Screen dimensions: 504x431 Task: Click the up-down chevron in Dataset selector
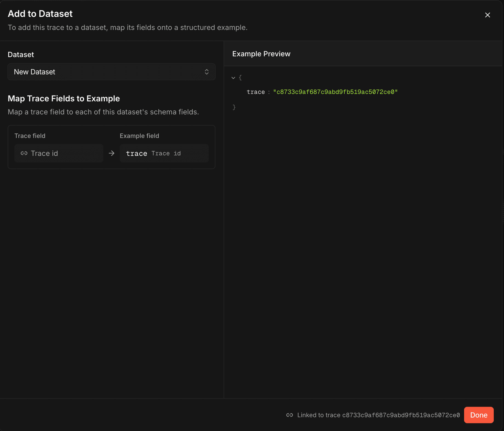pos(206,72)
